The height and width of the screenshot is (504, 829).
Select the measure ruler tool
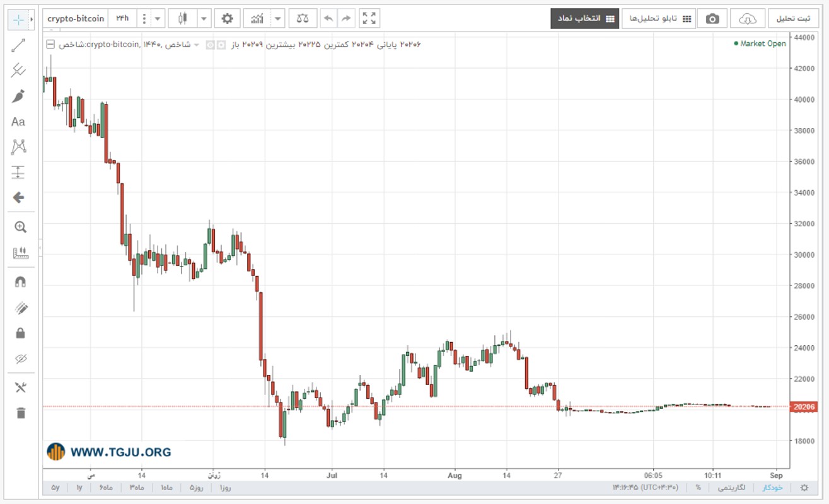[20, 253]
